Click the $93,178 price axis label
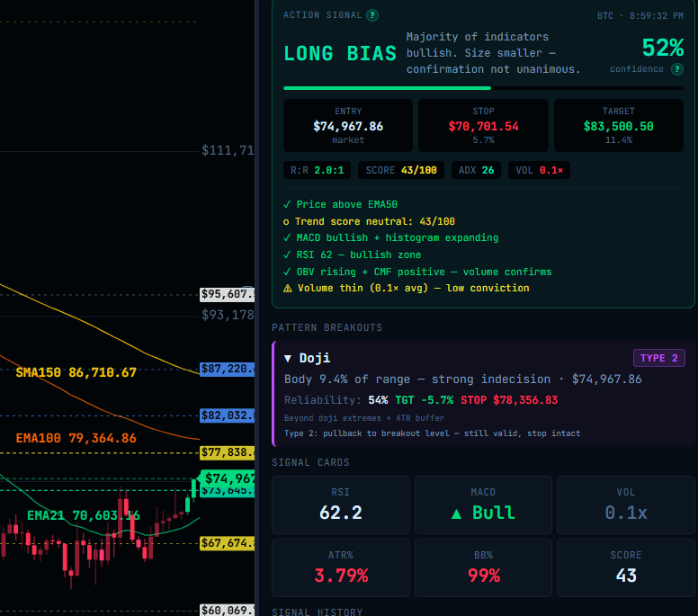 point(228,315)
